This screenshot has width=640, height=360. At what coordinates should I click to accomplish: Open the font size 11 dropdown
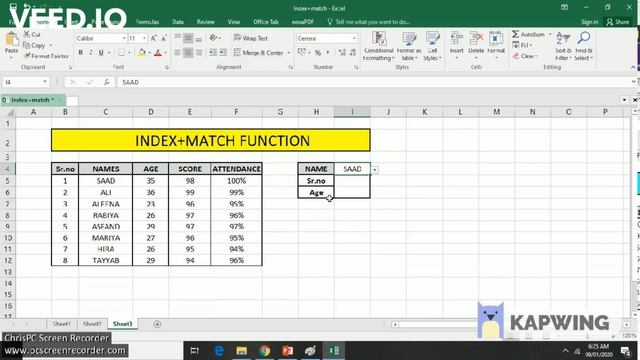pyautogui.click(x=144, y=38)
